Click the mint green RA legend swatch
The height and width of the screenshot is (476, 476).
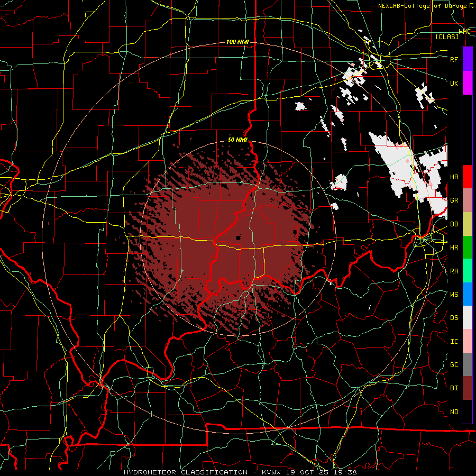point(467,271)
